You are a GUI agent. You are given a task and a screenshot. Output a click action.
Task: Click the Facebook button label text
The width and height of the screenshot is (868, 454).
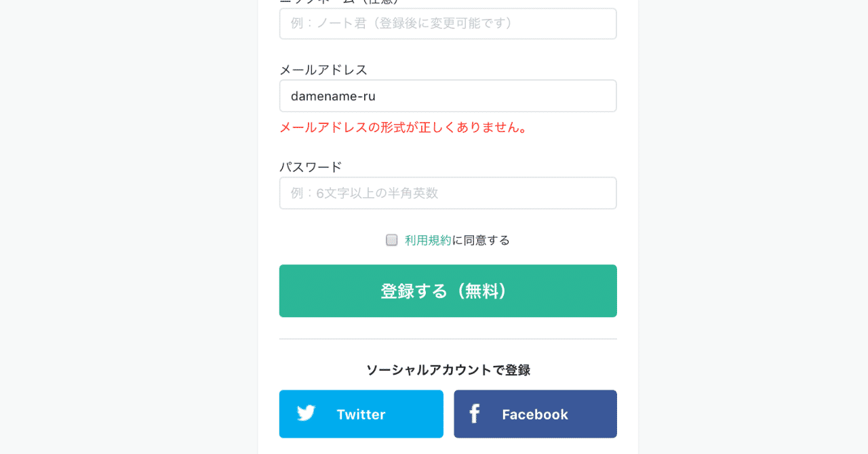point(535,415)
